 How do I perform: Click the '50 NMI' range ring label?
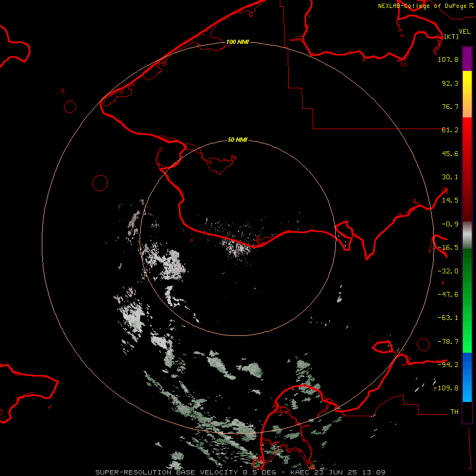pyautogui.click(x=237, y=140)
